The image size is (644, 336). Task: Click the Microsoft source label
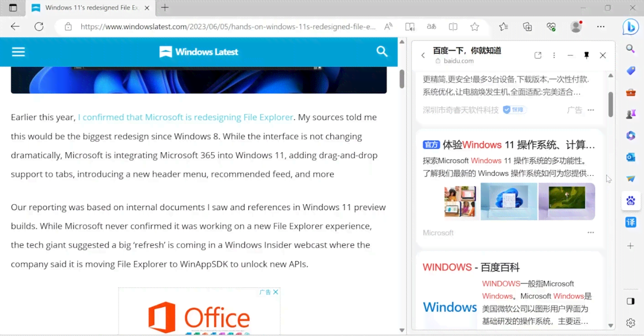coord(438,233)
